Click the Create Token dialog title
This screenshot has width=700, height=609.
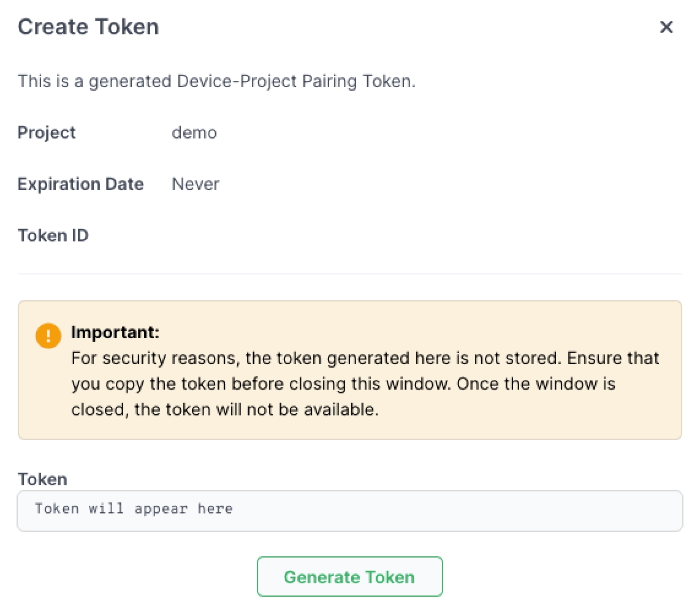[88, 27]
